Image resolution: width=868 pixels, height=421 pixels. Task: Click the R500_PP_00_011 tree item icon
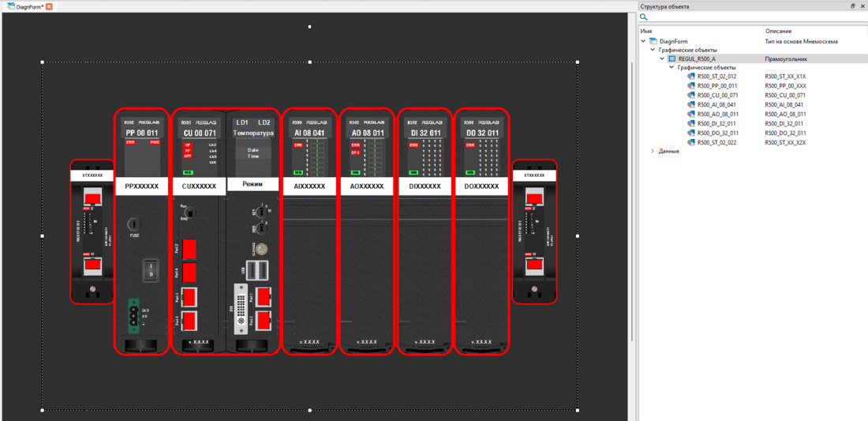tap(691, 86)
